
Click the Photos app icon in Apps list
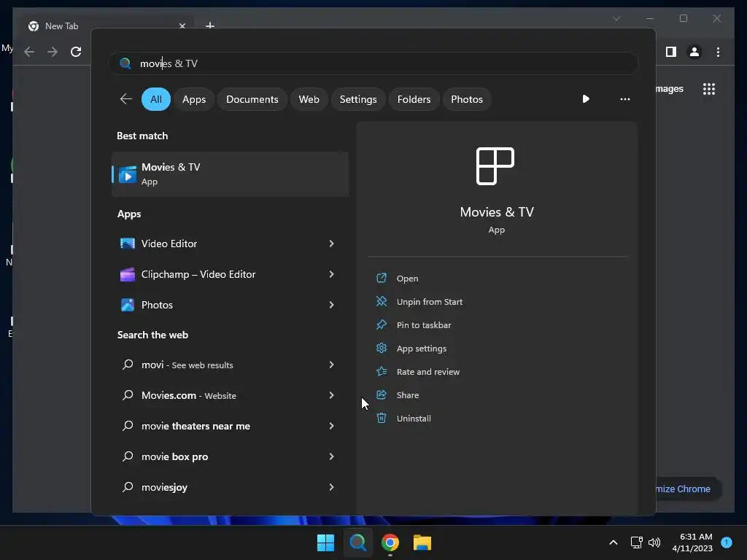pyautogui.click(x=127, y=305)
